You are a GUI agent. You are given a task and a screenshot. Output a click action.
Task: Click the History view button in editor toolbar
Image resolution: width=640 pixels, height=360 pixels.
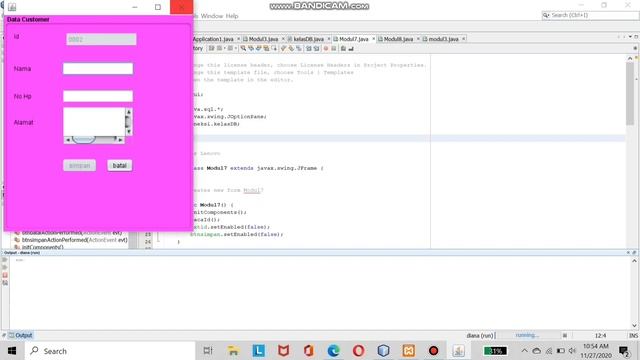[198, 48]
